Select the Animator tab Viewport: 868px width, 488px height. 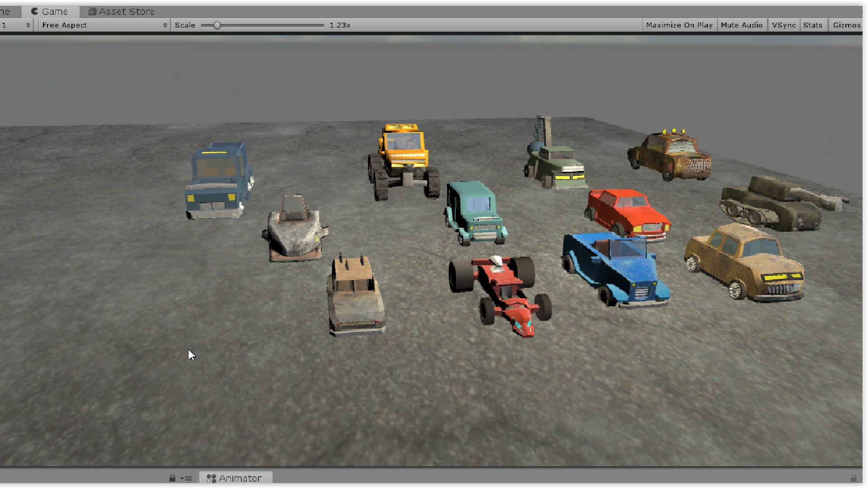coord(235,478)
